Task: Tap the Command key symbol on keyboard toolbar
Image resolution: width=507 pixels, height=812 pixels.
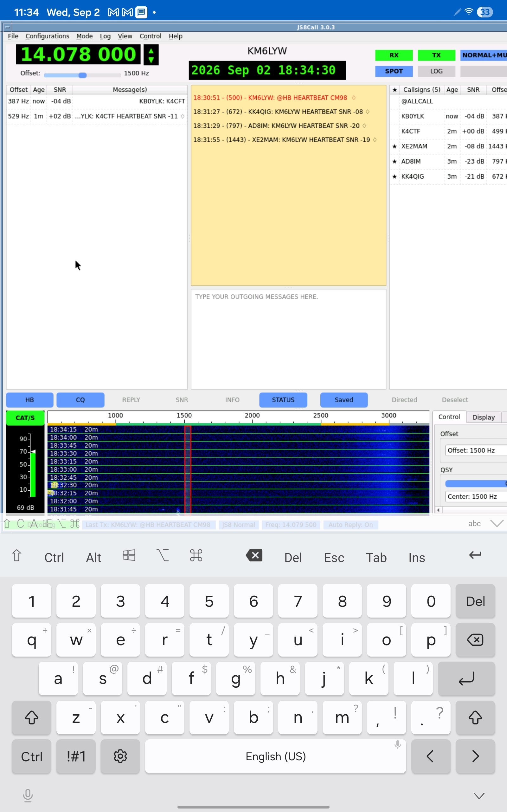Action: (196, 555)
